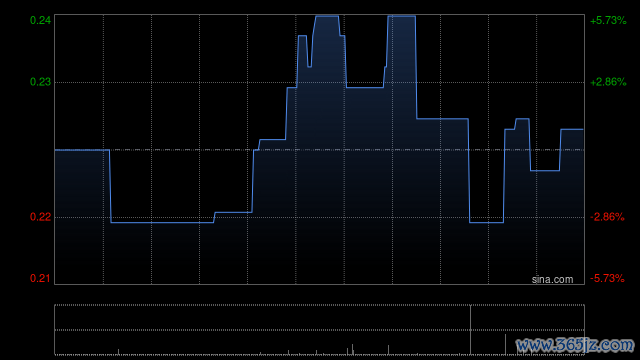Click the flat opening segment at chart start

click(82, 150)
